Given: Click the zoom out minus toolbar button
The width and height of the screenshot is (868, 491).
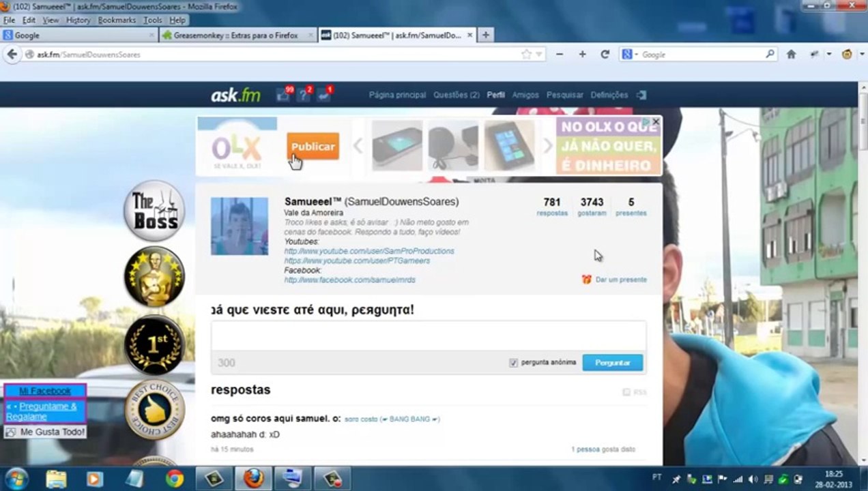Looking at the screenshot, I should tap(560, 54).
